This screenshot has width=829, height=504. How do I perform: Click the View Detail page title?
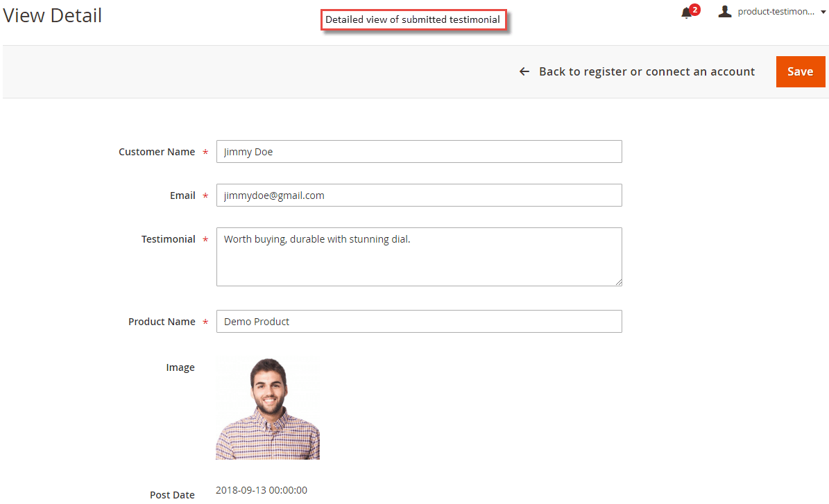(x=52, y=15)
